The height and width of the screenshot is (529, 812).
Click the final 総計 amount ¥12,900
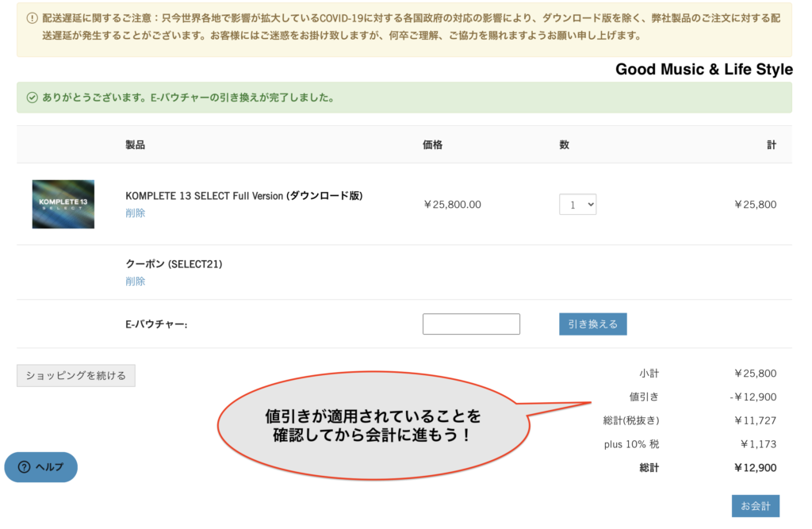pos(755,468)
